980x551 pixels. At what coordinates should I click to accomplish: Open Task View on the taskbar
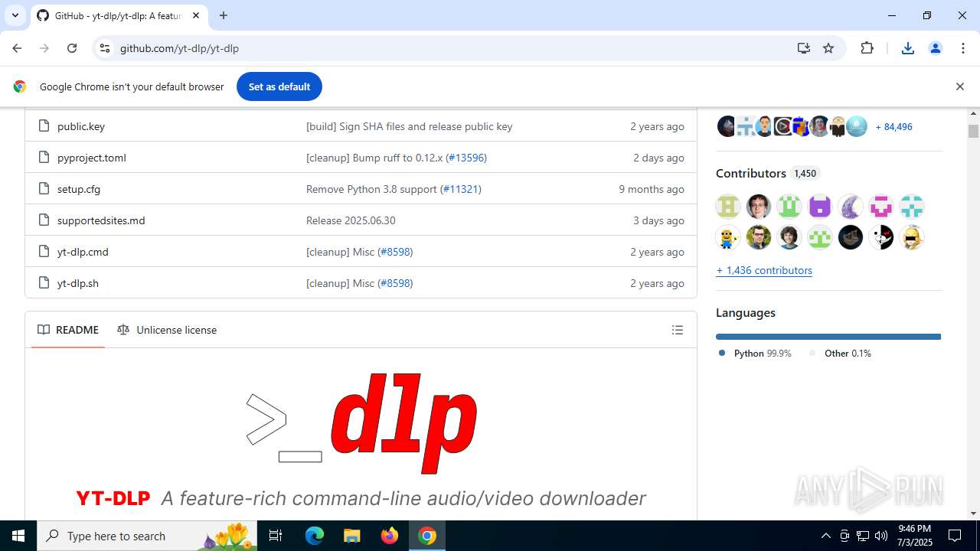(x=276, y=536)
